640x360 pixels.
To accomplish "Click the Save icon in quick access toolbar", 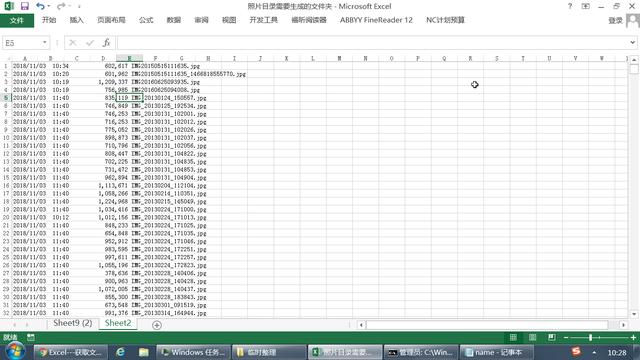I will pos(24,6).
